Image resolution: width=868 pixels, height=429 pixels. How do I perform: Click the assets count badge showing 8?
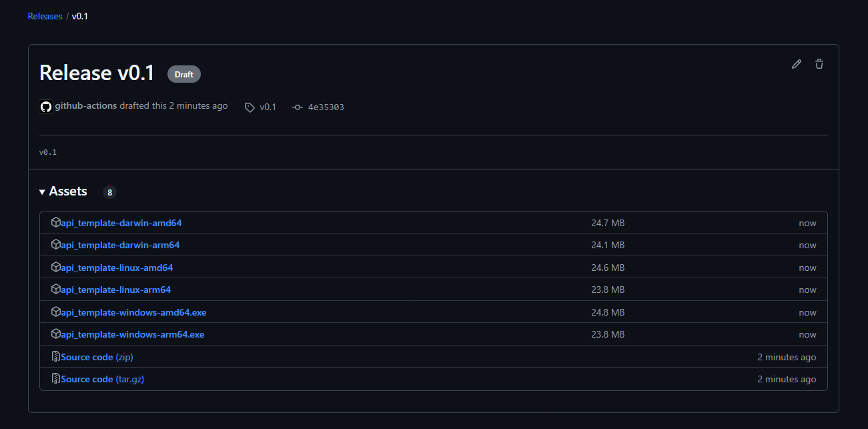[x=109, y=191]
